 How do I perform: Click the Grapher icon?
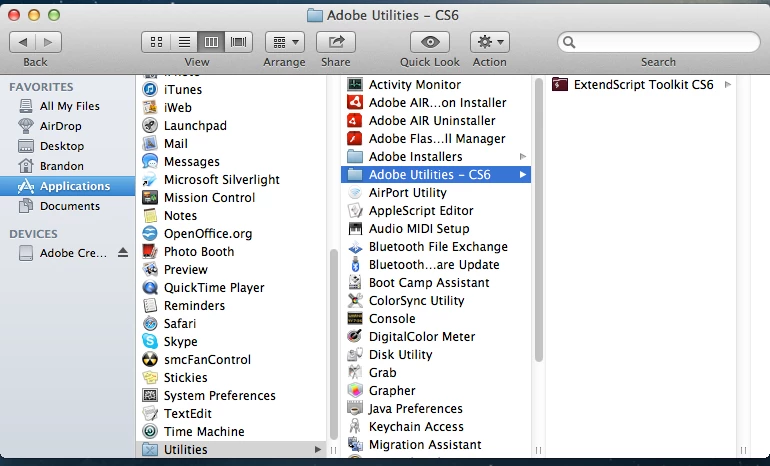pyautogui.click(x=355, y=390)
